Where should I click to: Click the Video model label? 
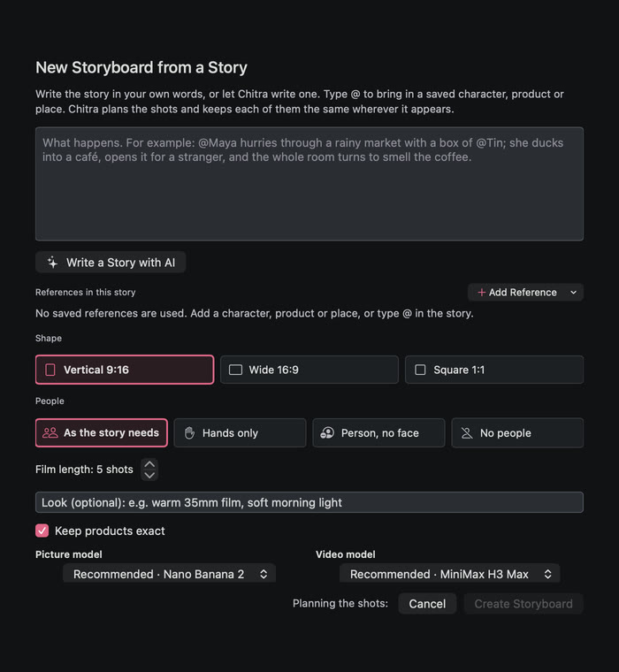346,554
